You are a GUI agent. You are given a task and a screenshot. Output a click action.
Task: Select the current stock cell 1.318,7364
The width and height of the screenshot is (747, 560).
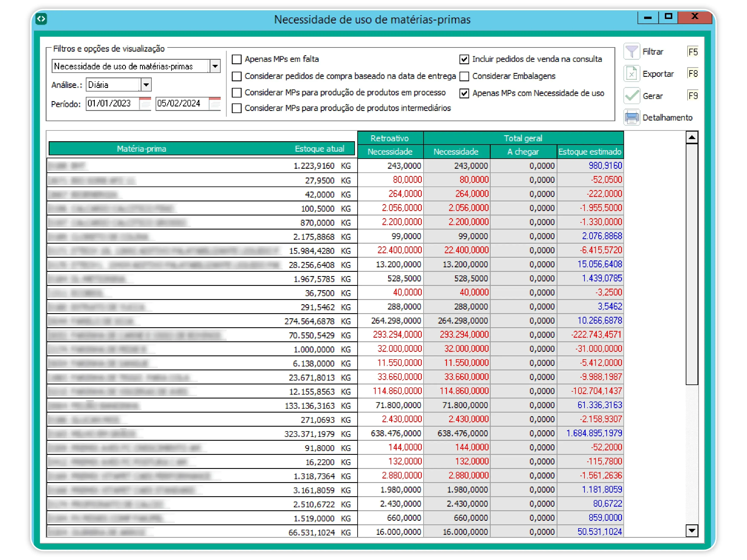pos(314,476)
